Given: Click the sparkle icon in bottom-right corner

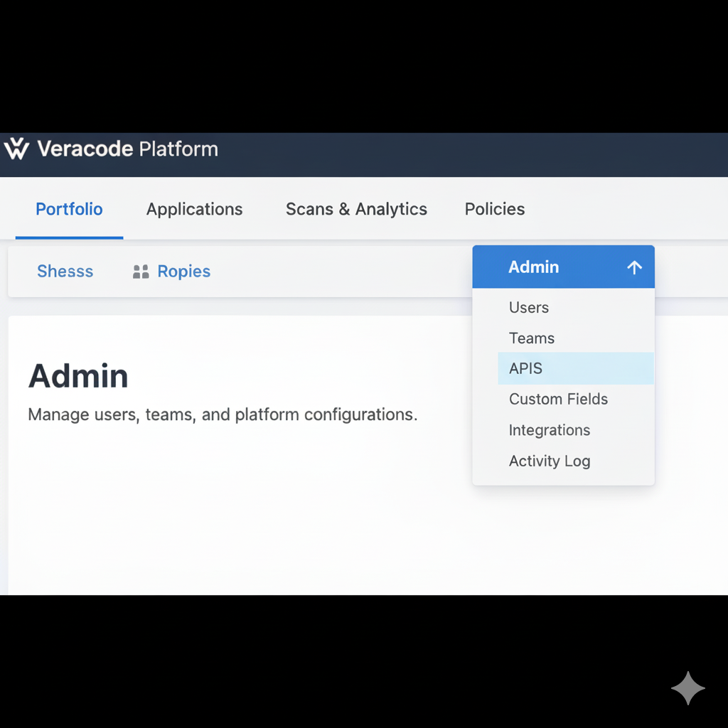Looking at the screenshot, I should [687, 688].
